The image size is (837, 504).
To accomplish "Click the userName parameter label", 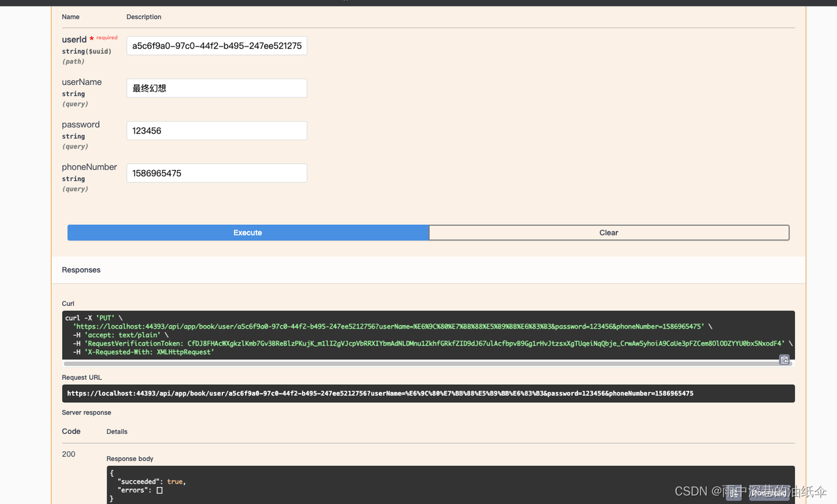I will pyautogui.click(x=82, y=82).
